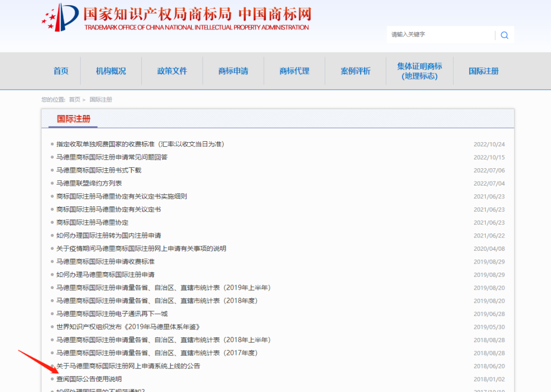Select the 商标代理 menu item
The image size is (551, 392).
pyautogui.click(x=294, y=71)
